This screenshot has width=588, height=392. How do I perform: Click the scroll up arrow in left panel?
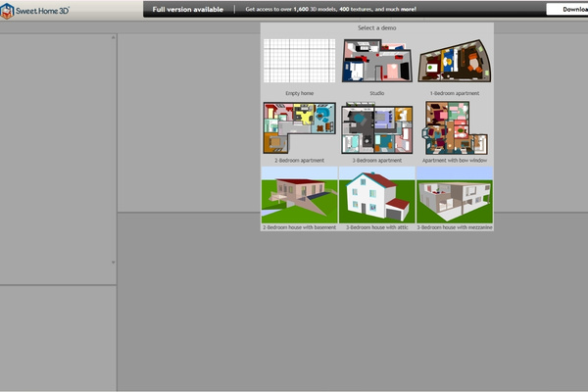(114, 37)
